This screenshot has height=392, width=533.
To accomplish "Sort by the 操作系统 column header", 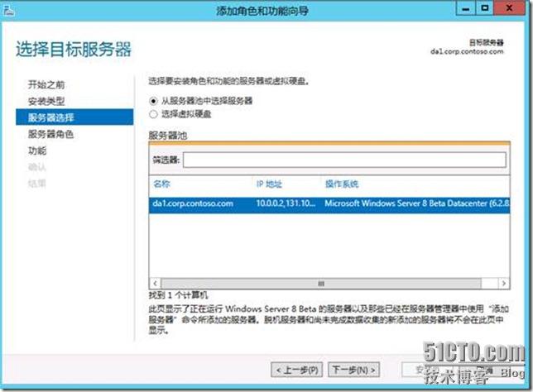I will pyautogui.click(x=342, y=184).
